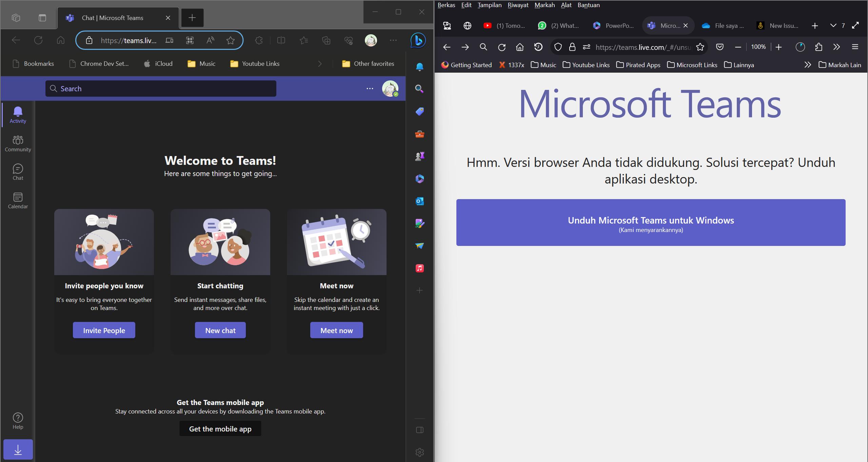Open Teams profile avatar with green status
This screenshot has width=868, height=462.
click(390, 89)
